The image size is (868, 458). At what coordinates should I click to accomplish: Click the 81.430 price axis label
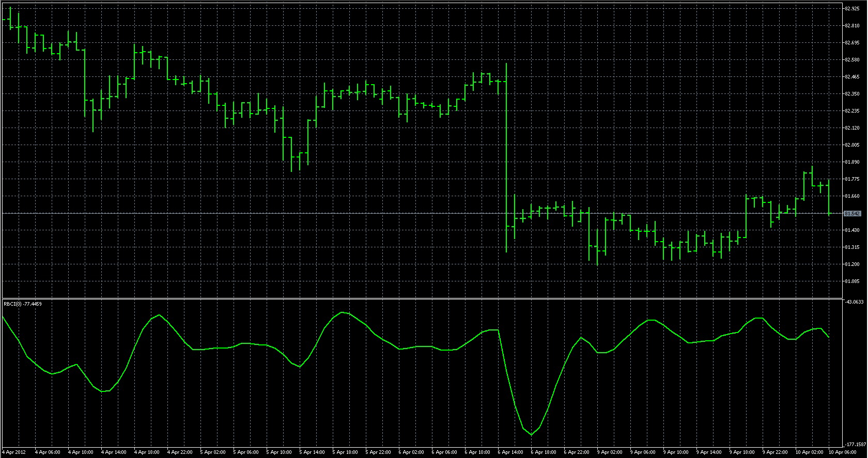click(x=852, y=230)
